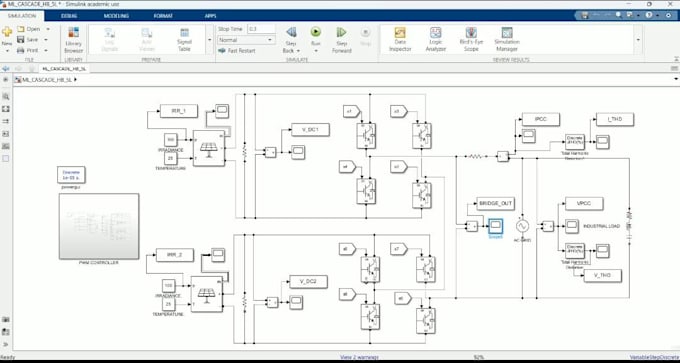Open the Print dropdown arrow
Viewport: 680px width, 363px height.
47,50
